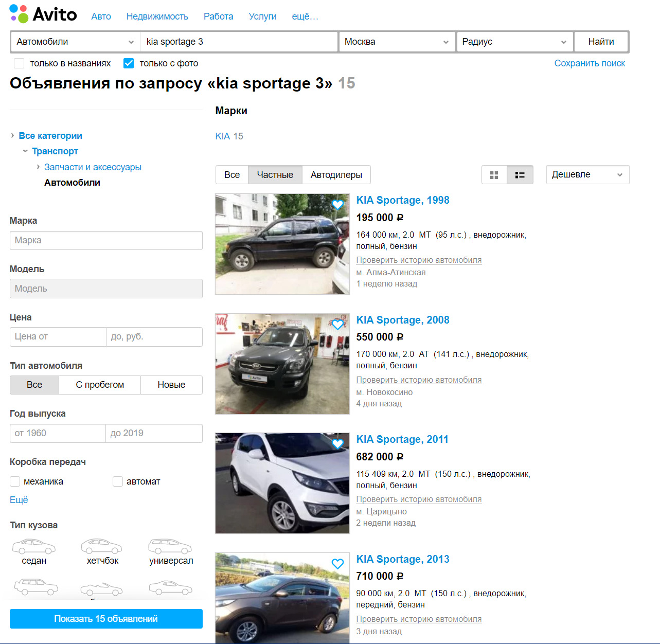The image size is (660, 644).
Task: Click the Найти search button
Action: coord(601,42)
